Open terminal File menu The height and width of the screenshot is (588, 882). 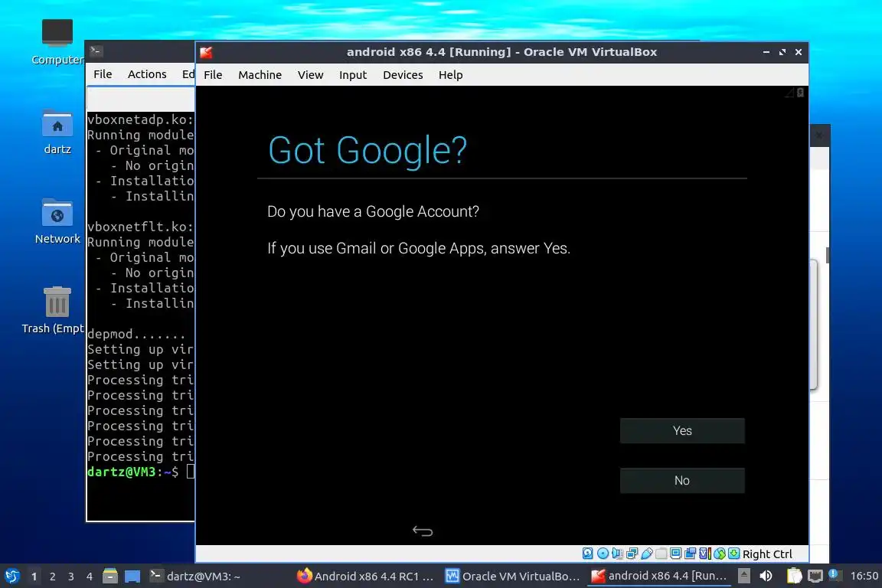pos(103,74)
